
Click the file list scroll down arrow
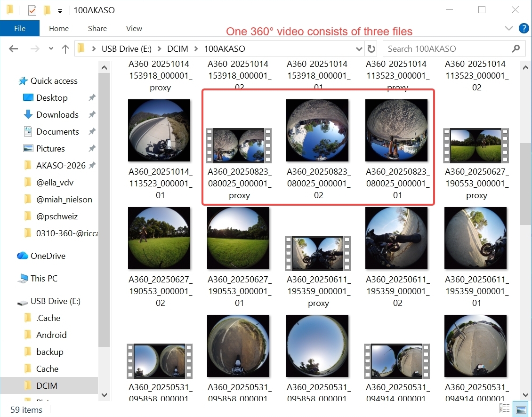525,394
